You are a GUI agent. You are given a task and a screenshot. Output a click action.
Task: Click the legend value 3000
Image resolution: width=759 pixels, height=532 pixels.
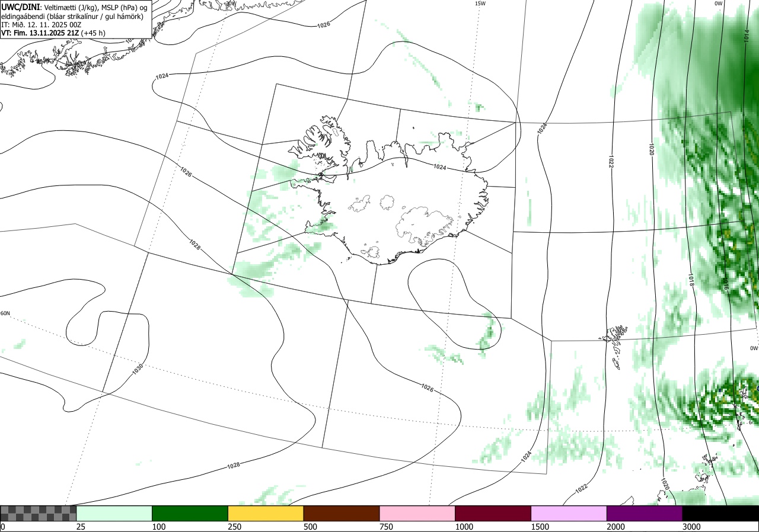[692, 527]
